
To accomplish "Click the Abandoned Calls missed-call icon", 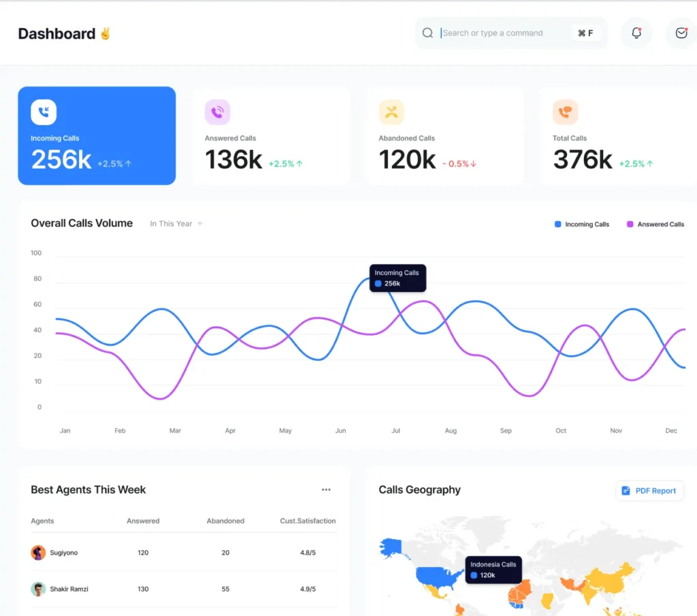I will [x=391, y=112].
